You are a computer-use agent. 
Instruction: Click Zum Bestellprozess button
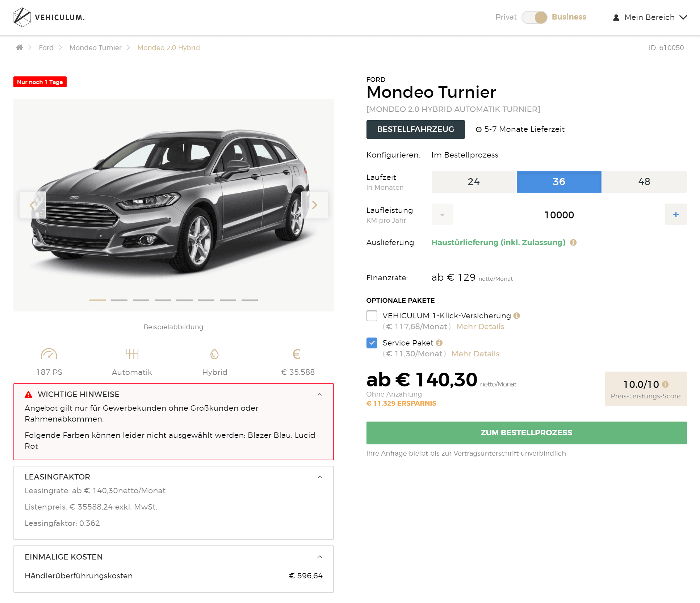(527, 433)
